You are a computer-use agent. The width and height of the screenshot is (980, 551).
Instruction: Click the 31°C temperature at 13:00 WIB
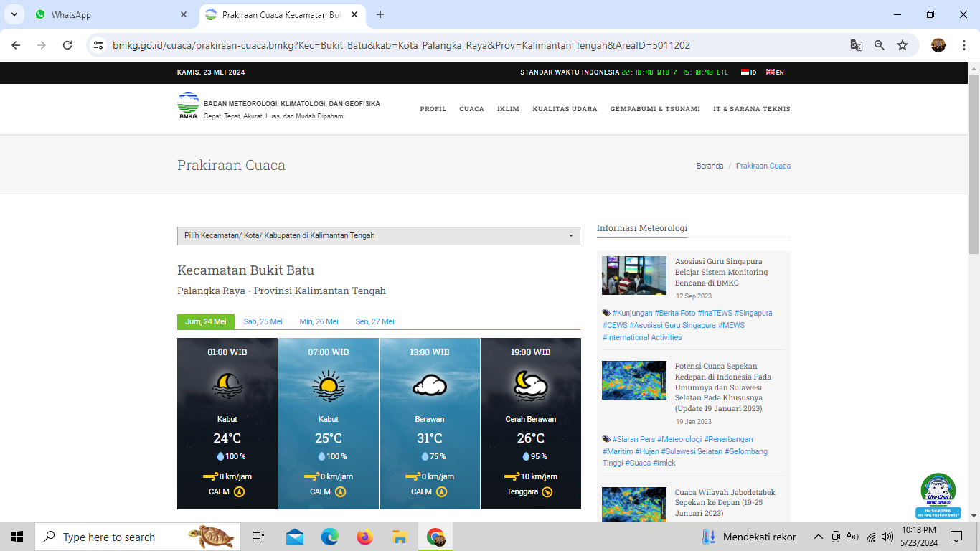(430, 438)
